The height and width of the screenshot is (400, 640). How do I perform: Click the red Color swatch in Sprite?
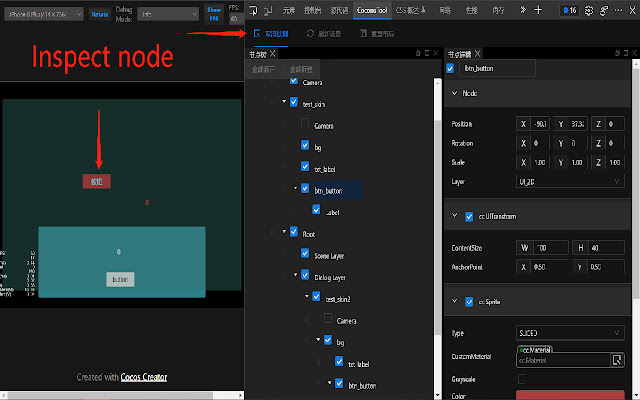pos(570,395)
